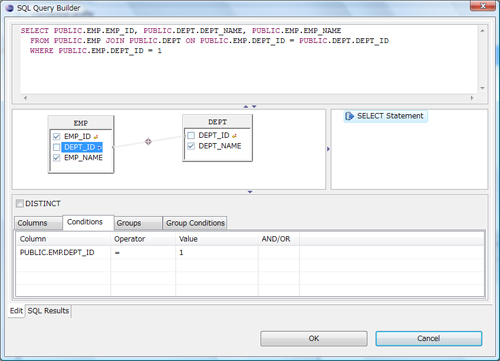Click the operator cell showing equals sign
This screenshot has width=500, height=361.
point(143,253)
